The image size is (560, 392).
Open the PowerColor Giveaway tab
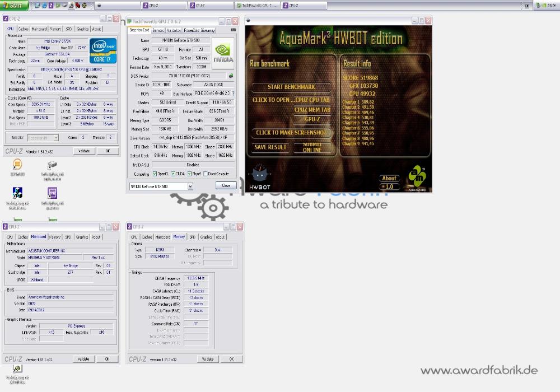click(x=199, y=30)
